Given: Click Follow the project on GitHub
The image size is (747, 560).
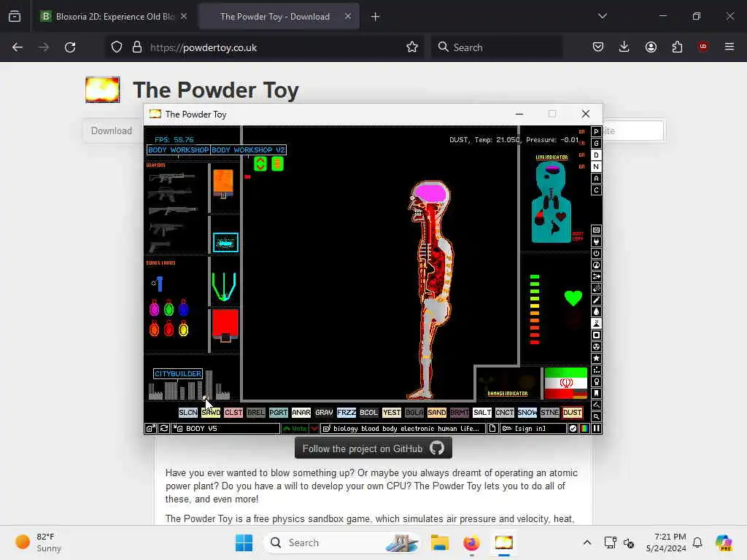Looking at the screenshot, I should (373, 448).
